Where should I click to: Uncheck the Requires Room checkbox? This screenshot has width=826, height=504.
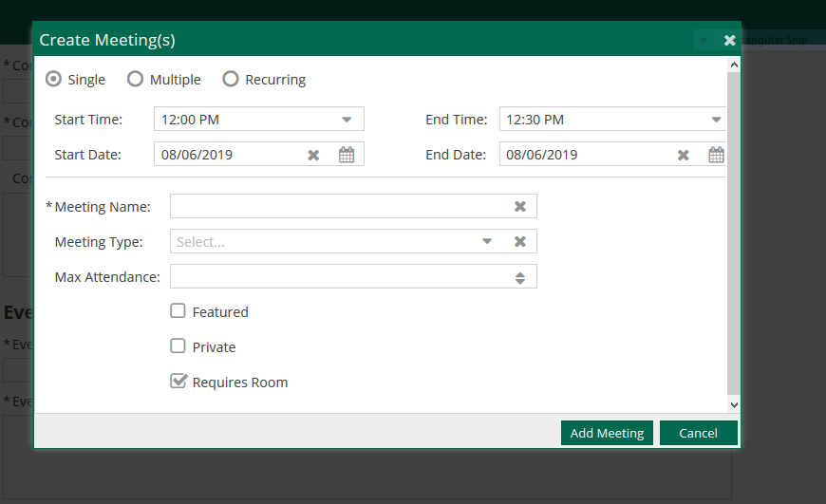[178, 382]
